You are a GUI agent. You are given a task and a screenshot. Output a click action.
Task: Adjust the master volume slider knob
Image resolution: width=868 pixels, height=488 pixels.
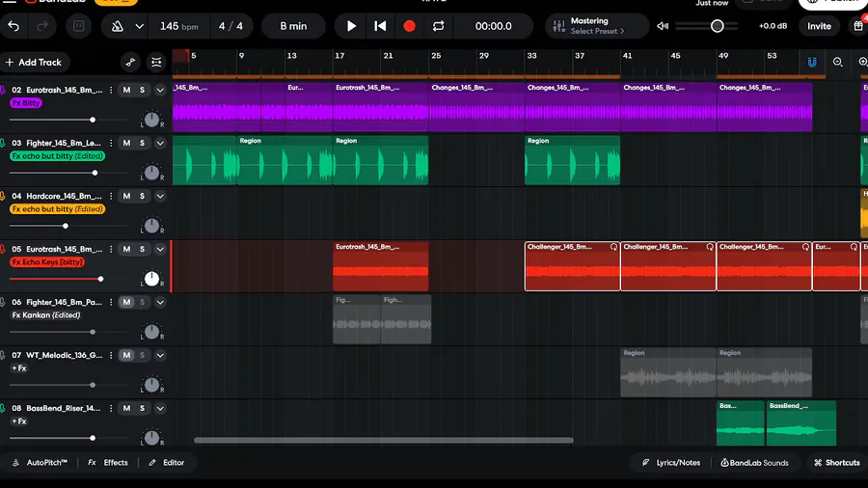coord(717,26)
